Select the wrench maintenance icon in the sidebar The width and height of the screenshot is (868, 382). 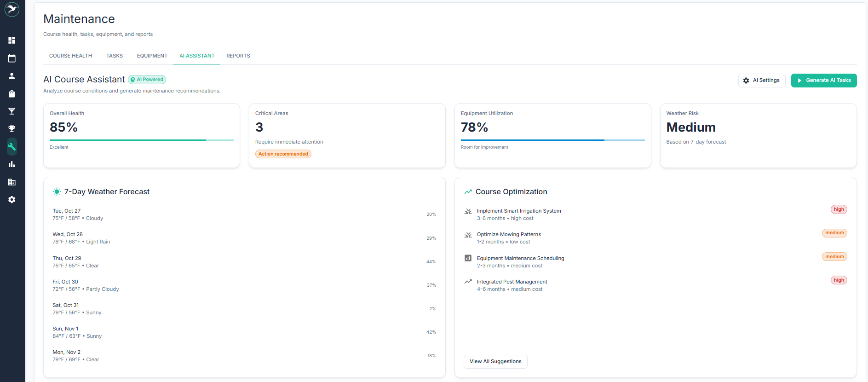(x=12, y=146)
